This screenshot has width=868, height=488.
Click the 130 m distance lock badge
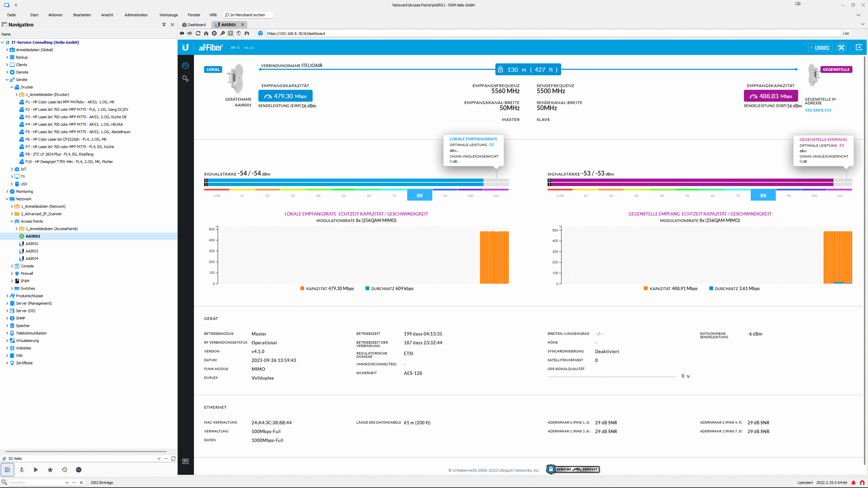tap(528, 69)
